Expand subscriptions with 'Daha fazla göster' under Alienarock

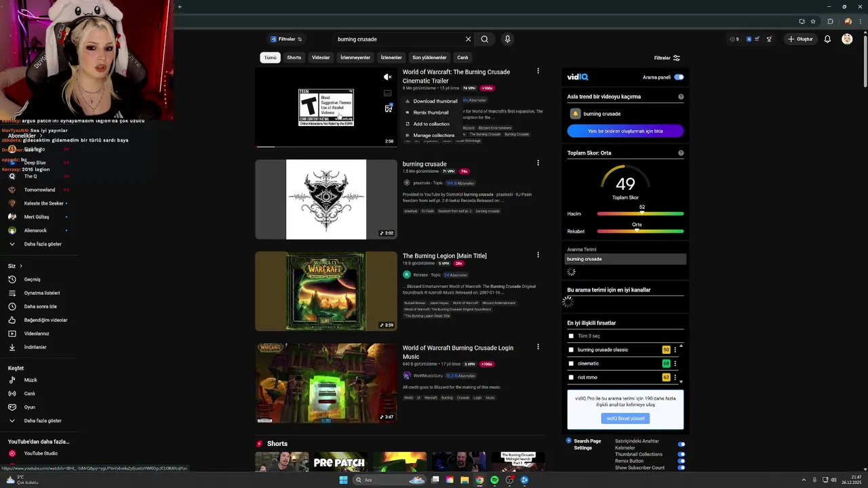click(42, 244)
